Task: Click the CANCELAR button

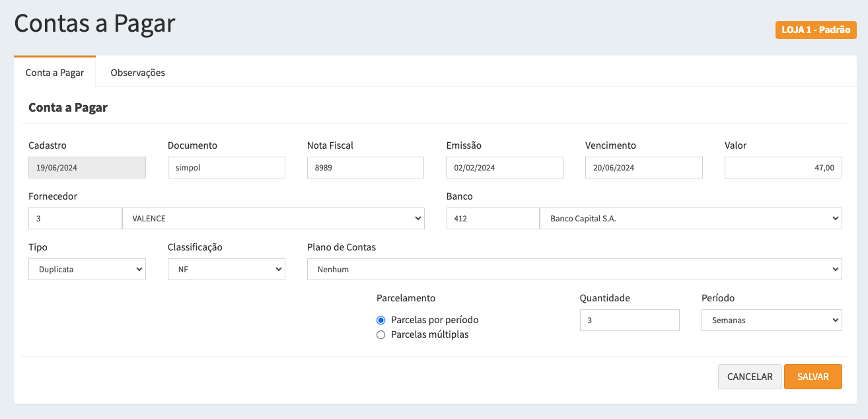Action: [x=750, y=377]
